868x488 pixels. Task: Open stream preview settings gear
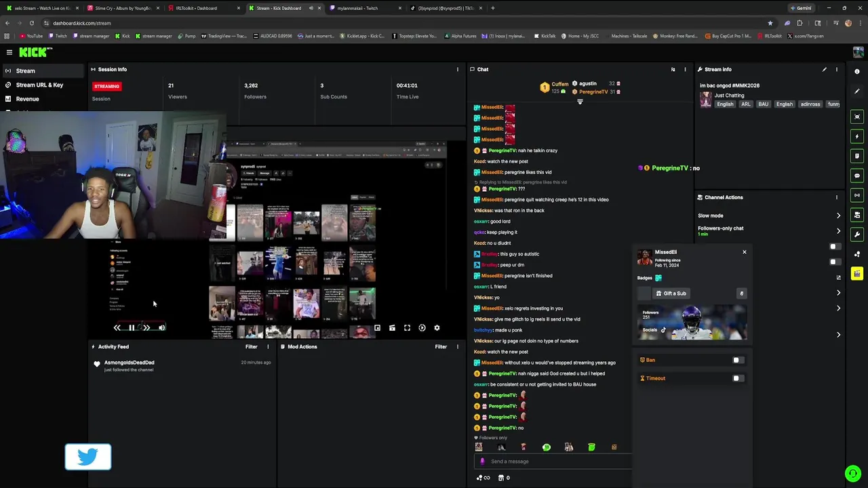point(437,328)
